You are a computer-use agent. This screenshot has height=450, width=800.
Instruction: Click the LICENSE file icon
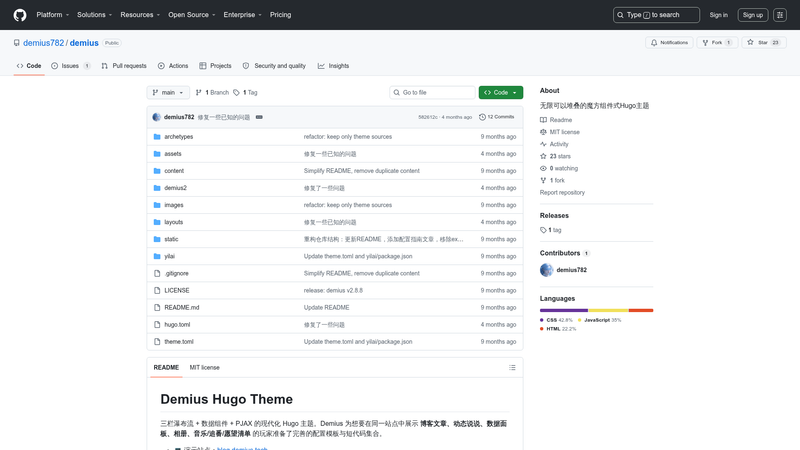(157, 290)
